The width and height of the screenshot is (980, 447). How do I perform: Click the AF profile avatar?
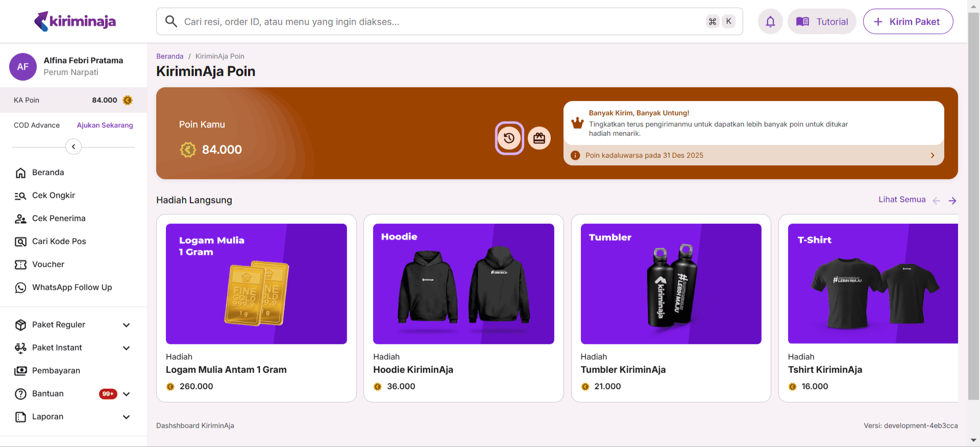click(x=23, y=67)
